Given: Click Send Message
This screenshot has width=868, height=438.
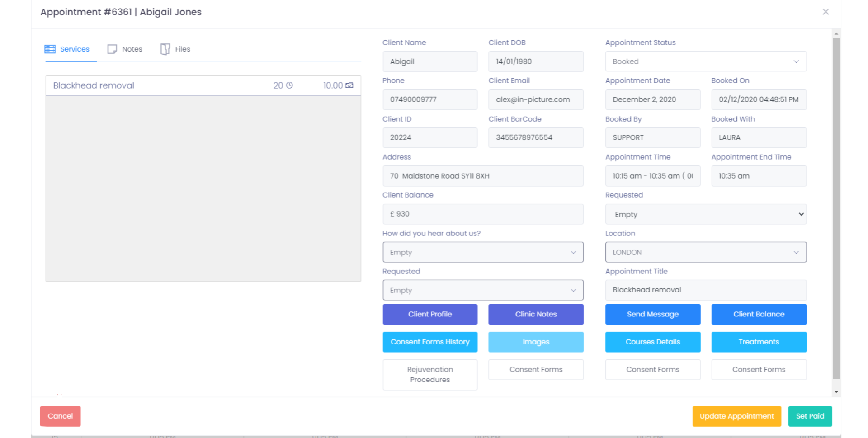Looking at the screenshot, I should (652, 314).
